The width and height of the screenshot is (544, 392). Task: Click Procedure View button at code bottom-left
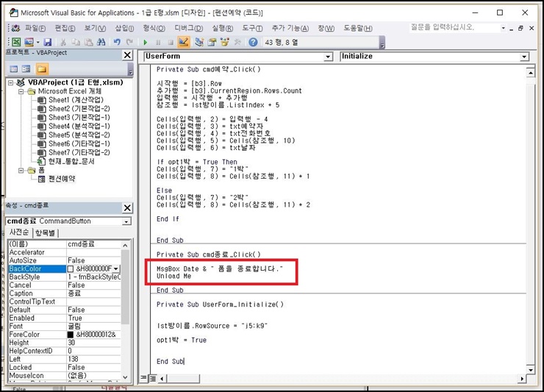point(144,378)
